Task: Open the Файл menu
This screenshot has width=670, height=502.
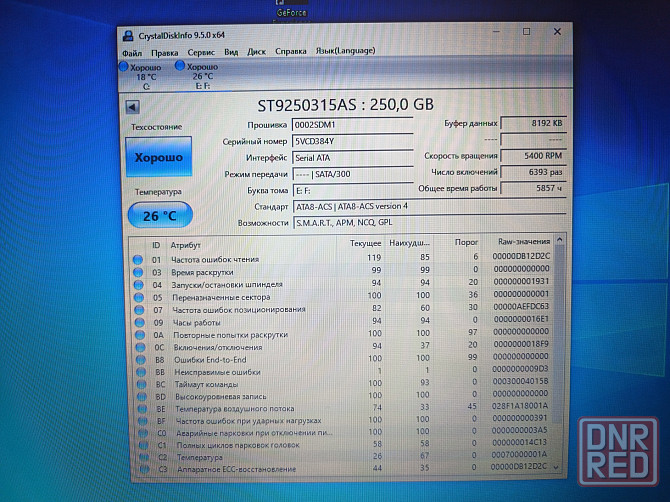Action: coord(132,53)
